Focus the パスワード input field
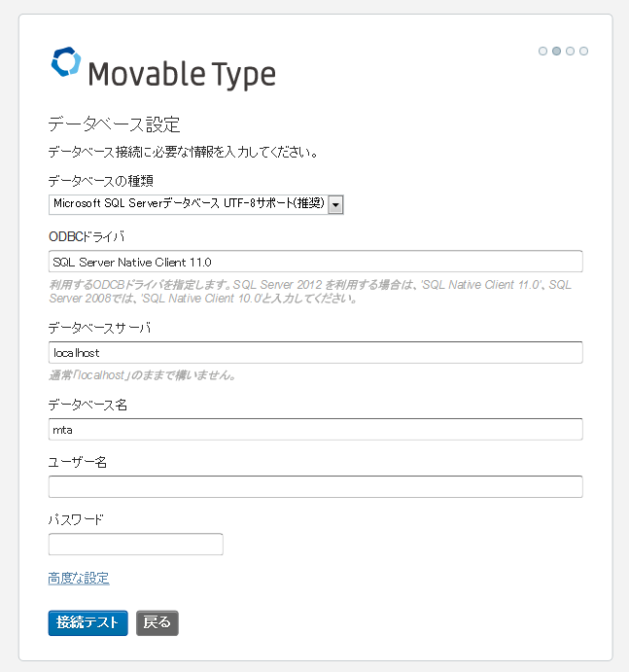 pos(136,545)
